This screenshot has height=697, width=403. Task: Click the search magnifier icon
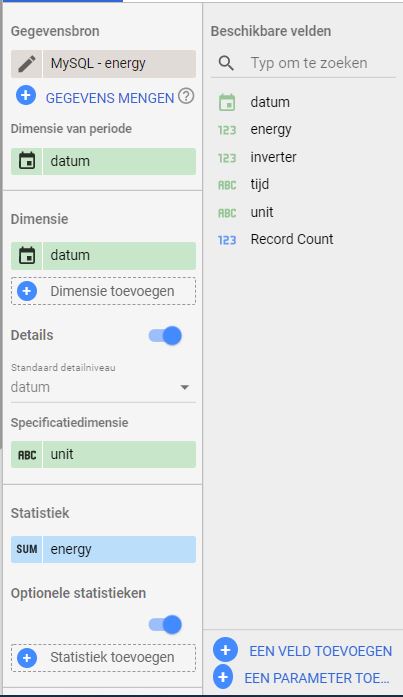point(226,63)
